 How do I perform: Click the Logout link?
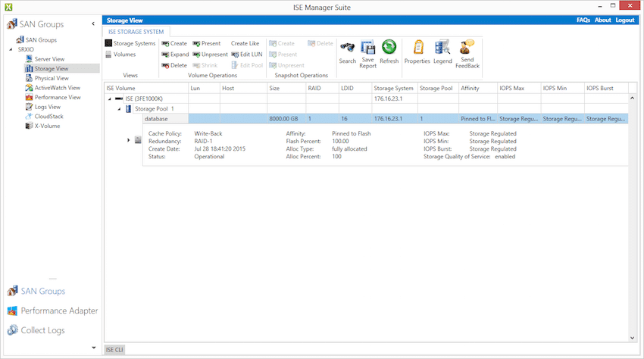pyautogui.click(x=625, y=20)
